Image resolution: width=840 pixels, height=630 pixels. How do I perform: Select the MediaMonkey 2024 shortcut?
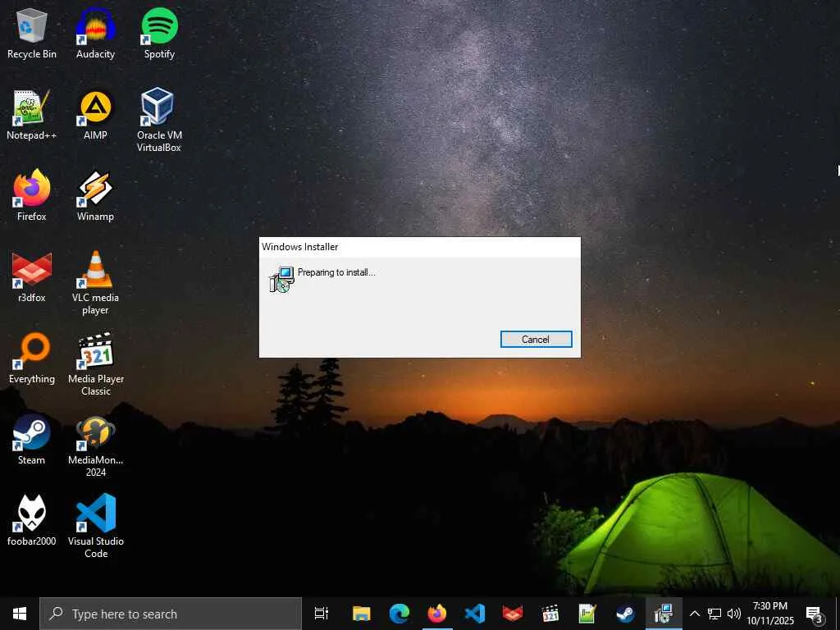click(x=95, y=445)
